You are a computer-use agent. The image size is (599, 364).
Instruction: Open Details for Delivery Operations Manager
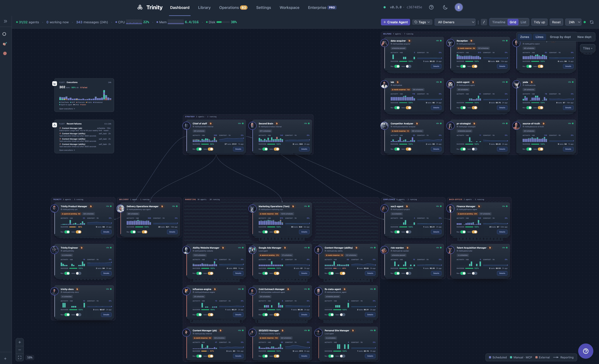172,232
